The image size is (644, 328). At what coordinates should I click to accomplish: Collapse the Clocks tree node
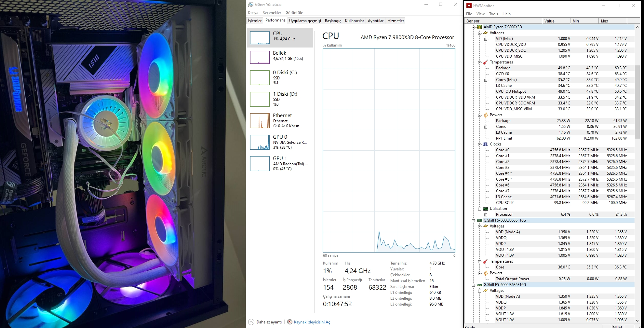[x=479, y=144]
